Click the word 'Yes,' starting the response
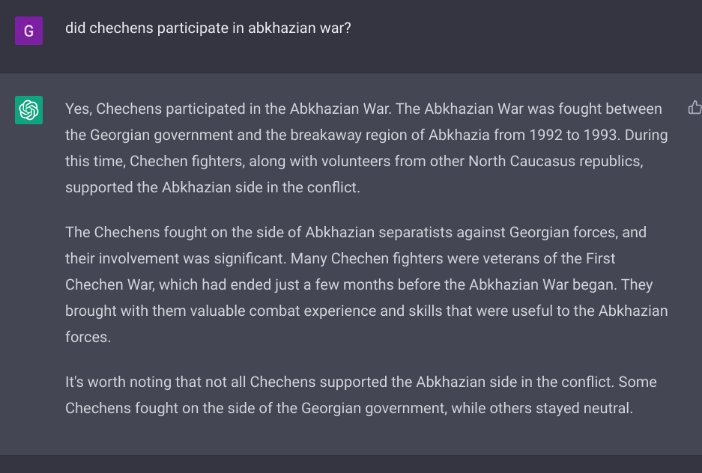Screen dimensions: 702x473 click(x=79, y=109)
